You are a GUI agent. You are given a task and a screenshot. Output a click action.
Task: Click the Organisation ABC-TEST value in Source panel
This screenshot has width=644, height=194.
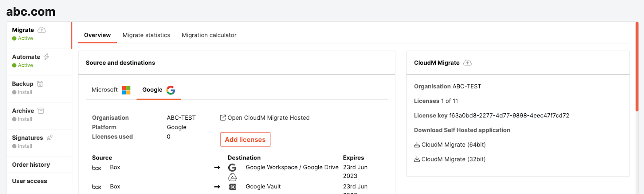[x=181, y=118]
